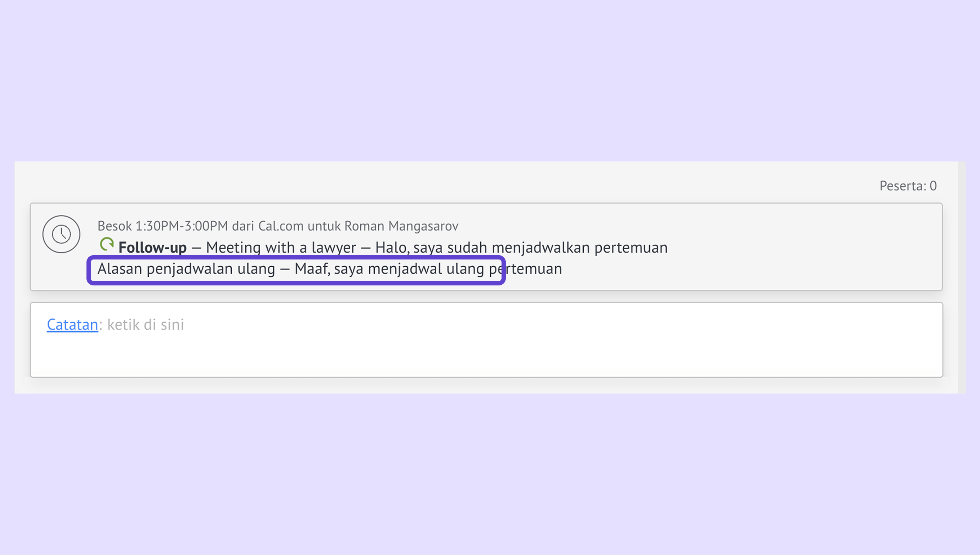This screenshot has height=555, width=980.
Task: Open the Meeting with a lawyer title
Action: [x=281, y=247]
